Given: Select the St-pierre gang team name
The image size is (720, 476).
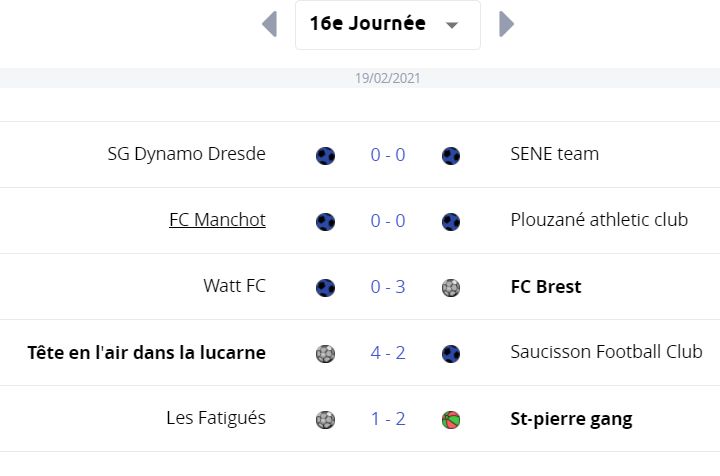Looking at the screenshot, I should pos(571,419).
